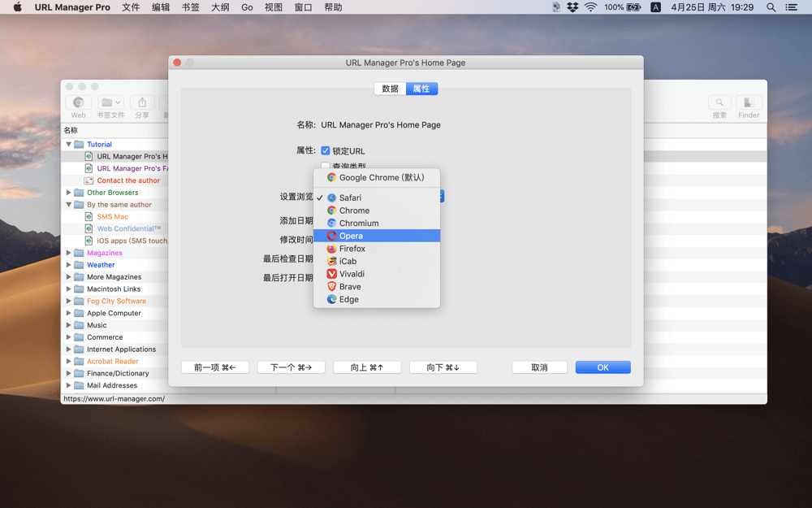Click the iCab icon in dropdown
The image size is (812, 508).
(x=331, y=261)
